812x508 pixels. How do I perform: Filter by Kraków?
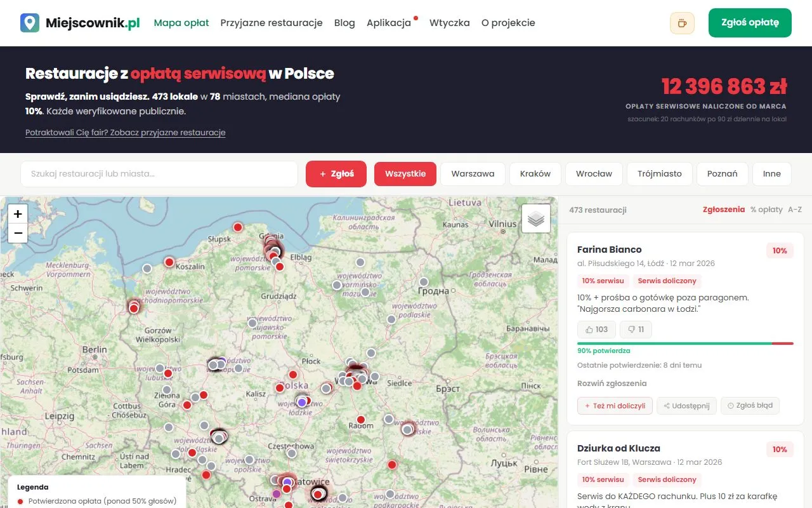point(535,174)
